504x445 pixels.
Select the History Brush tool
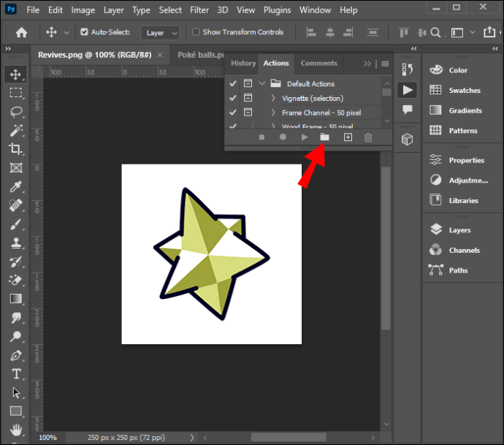click(x=16, y=262)
